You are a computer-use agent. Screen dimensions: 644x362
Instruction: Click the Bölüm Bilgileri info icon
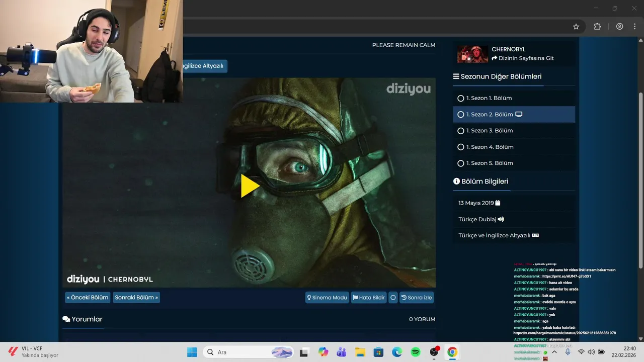(x=456, y=181)
